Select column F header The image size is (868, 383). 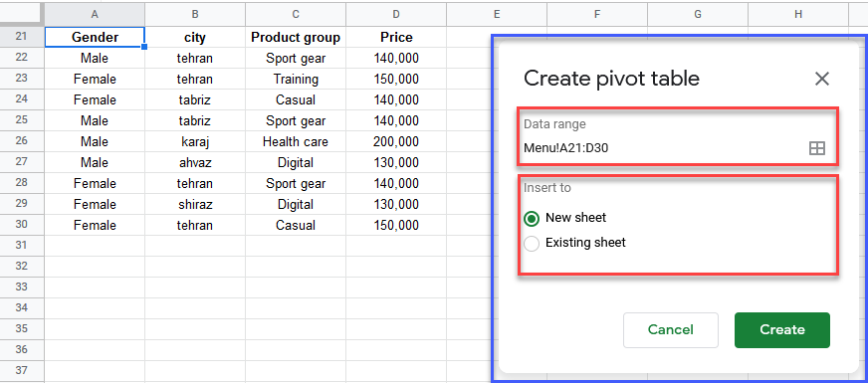click(597, 14)
